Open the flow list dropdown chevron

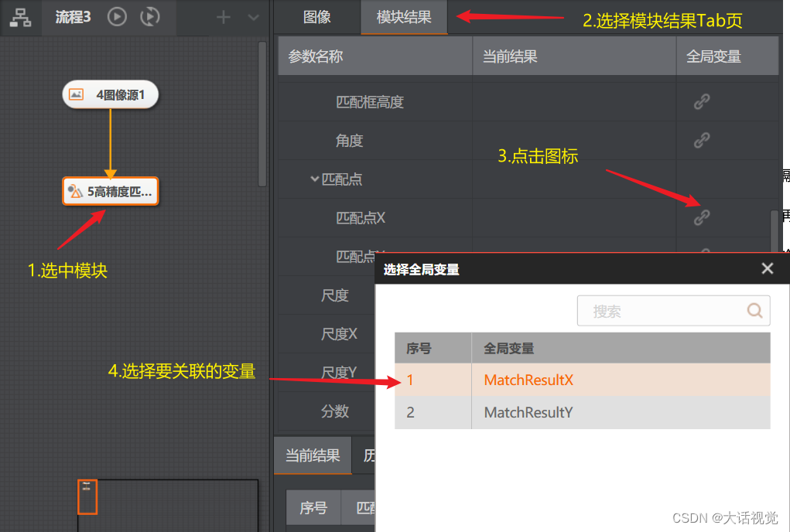click(x=254, y=18)
